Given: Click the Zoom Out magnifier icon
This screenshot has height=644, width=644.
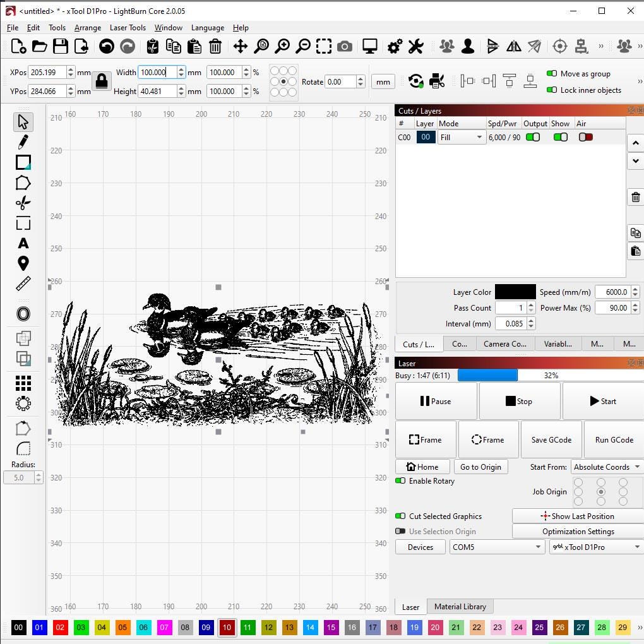Looking at the screenshot, I should click(303, 47).
